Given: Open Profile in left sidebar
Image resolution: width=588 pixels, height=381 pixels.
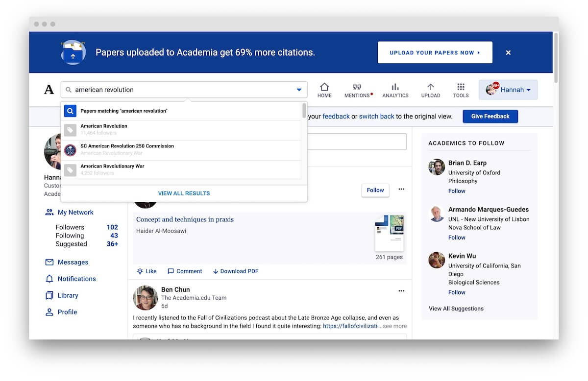Looking at the screenshot, I should (61, 312).
